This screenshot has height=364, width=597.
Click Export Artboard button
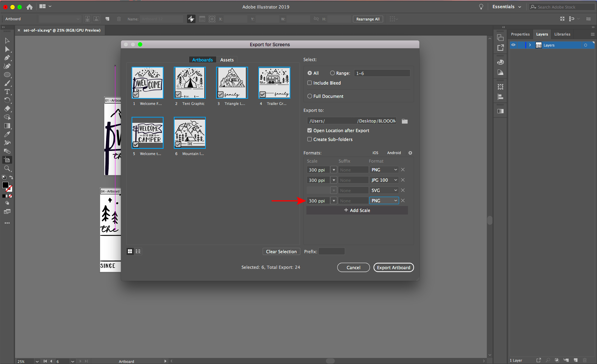(393, 267)
